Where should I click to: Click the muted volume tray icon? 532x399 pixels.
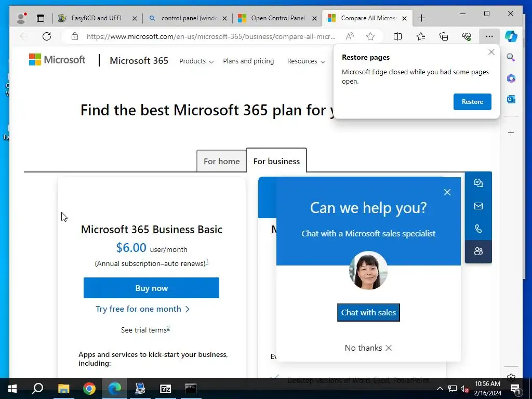click(464, 389)
